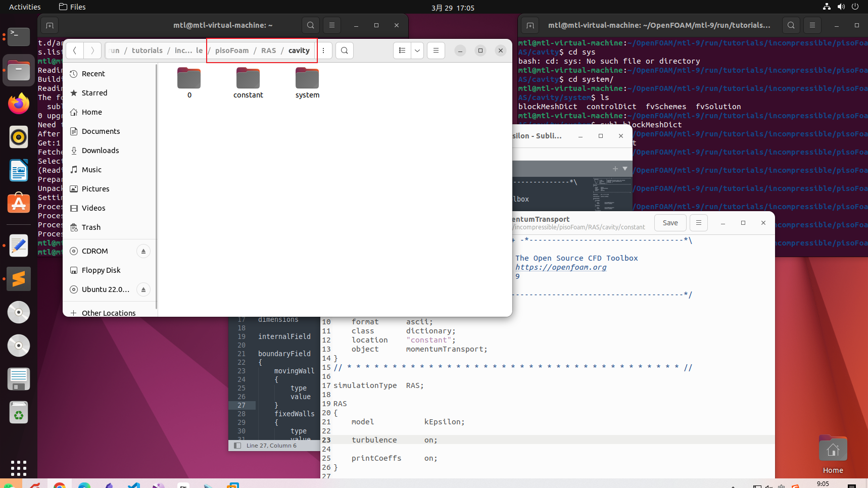Image resolution: width=868 pixels, height=488 pixels.
Task: Open new tab in left terminal
Action: [x=50, y=25]
